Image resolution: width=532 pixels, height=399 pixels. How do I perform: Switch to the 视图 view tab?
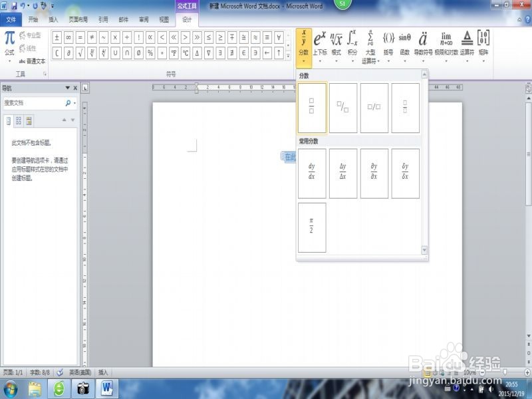tap(164, 20)
